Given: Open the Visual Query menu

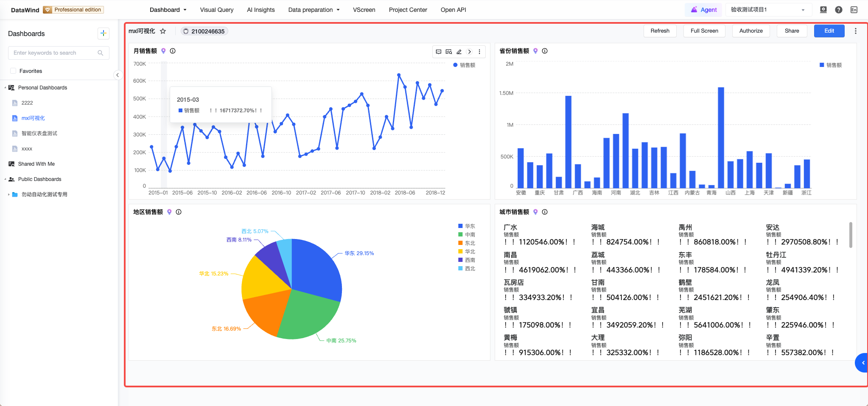Looking at the screenshot, I should (x=217, y=10).
